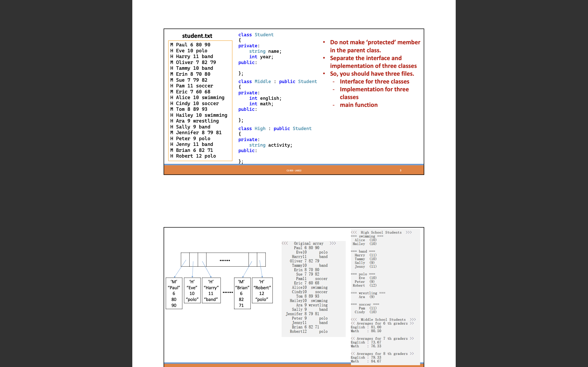Select the 'M Paul 6 80 90' entry

tap(190, 45)
